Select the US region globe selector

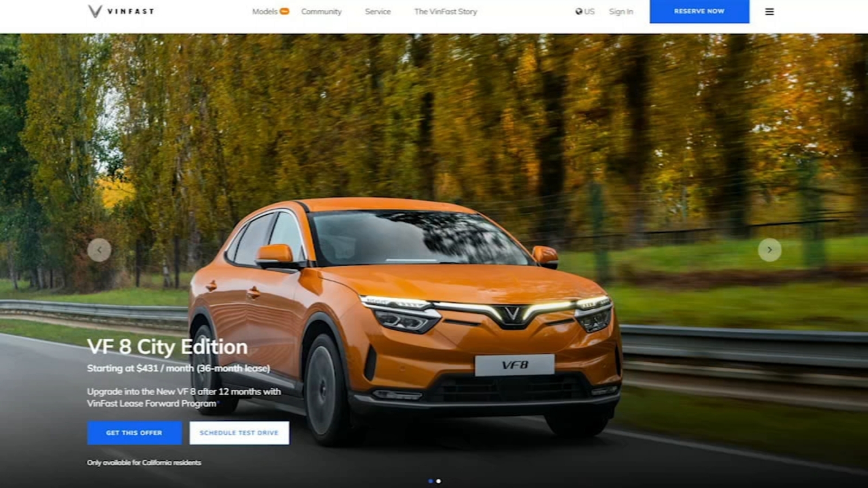[585, 11]
